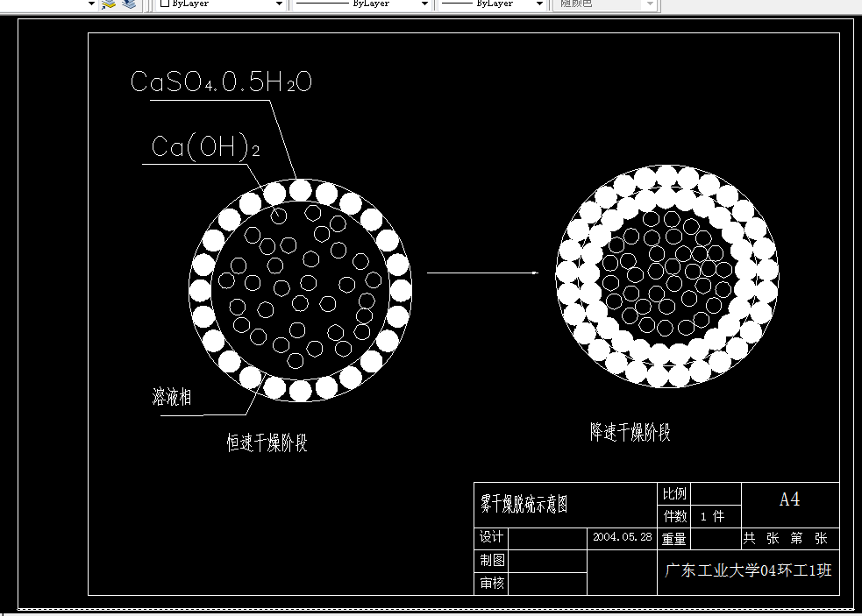The image size is (862, 616).
Task: Click the 广东工业大学04环工1班 text
Action: tap(748, 570)
